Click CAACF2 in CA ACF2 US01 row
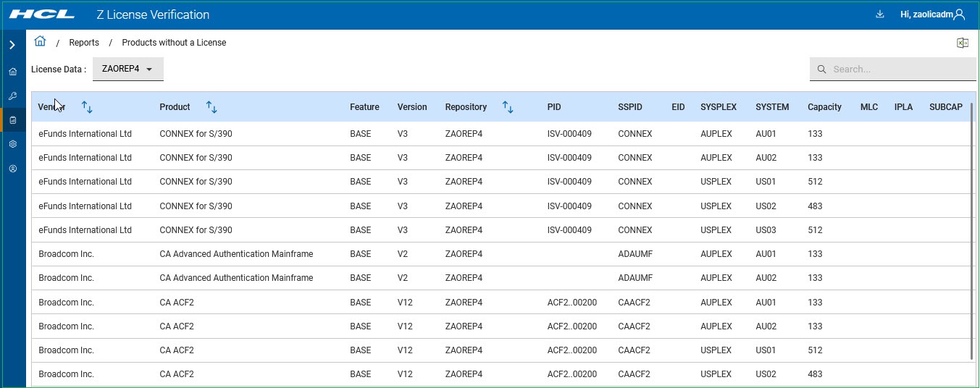Screen dimensions: 980x388 634,350
